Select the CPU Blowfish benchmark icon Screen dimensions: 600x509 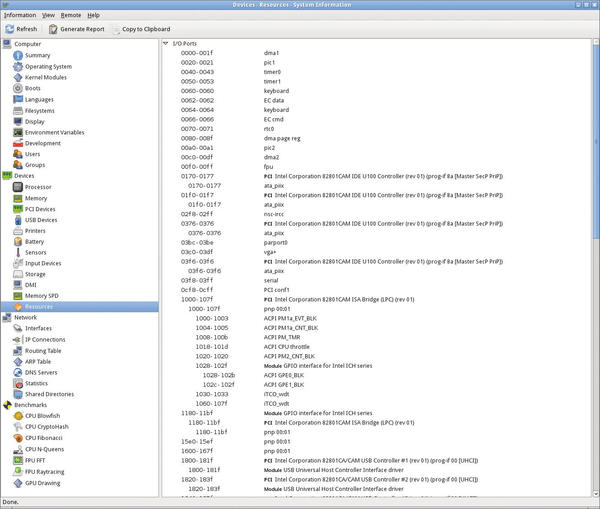(18, 416)
